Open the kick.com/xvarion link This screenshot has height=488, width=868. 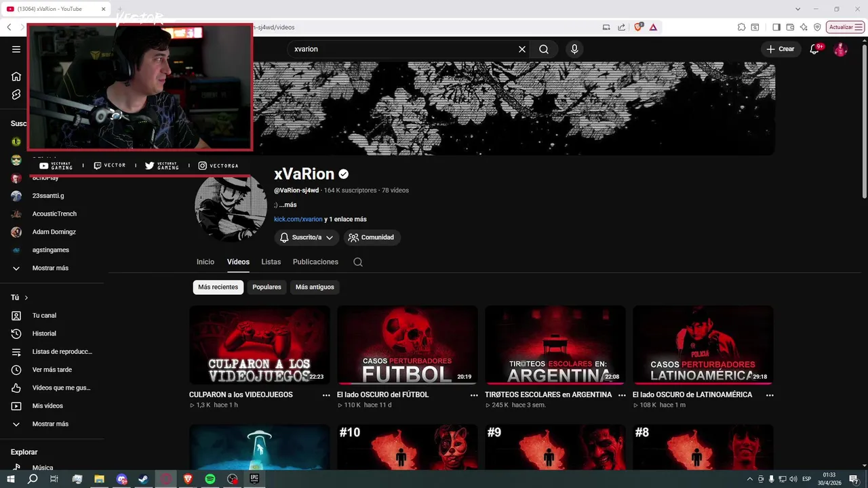click(x=298, y=219)
